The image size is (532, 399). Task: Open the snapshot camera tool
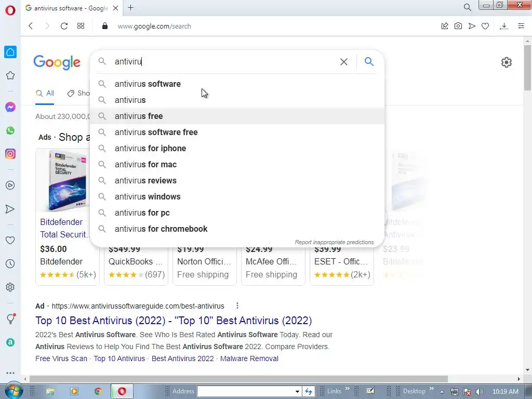click(458, 26)
